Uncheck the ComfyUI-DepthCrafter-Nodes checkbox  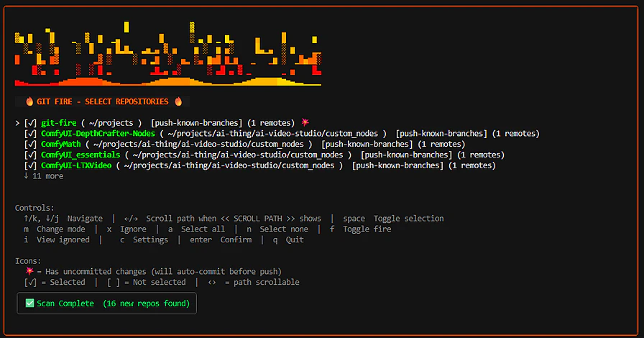click(30, 134)
